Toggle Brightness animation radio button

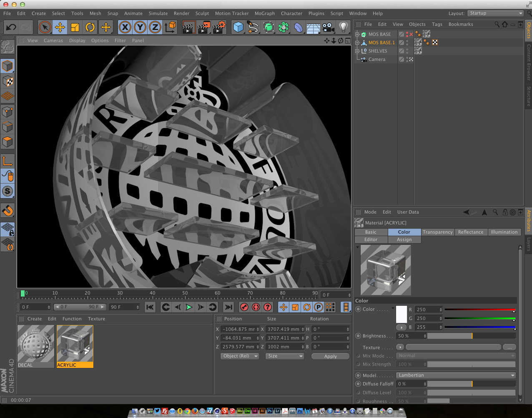[x=358, y=336]
